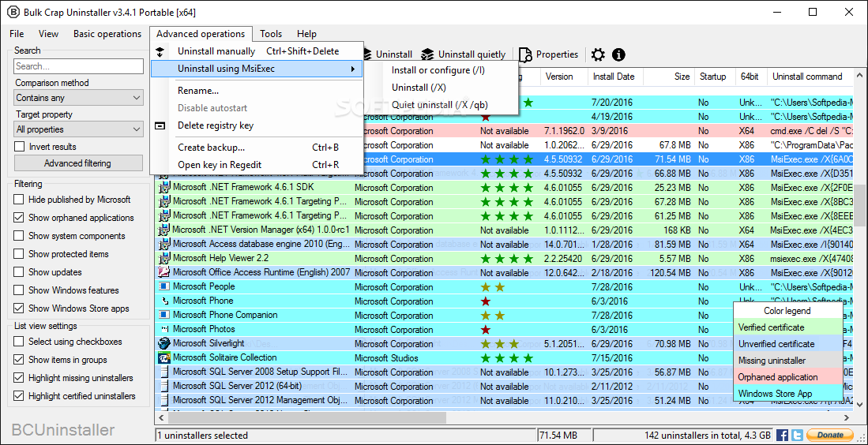Click the Microsoft Photos app icon
Viewport: 868px width, 445px height.
pyautogui.click(x=163, y=329)
